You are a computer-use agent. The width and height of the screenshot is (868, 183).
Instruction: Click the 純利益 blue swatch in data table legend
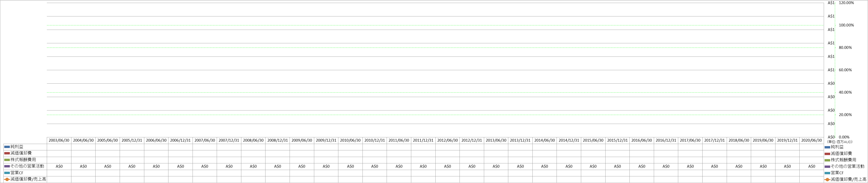7,147
